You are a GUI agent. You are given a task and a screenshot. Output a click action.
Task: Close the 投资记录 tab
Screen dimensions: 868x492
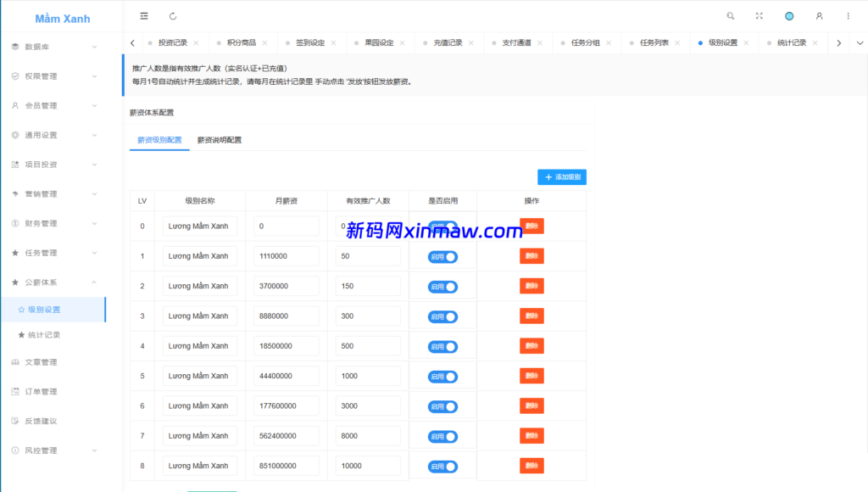[x=196, y=42]
